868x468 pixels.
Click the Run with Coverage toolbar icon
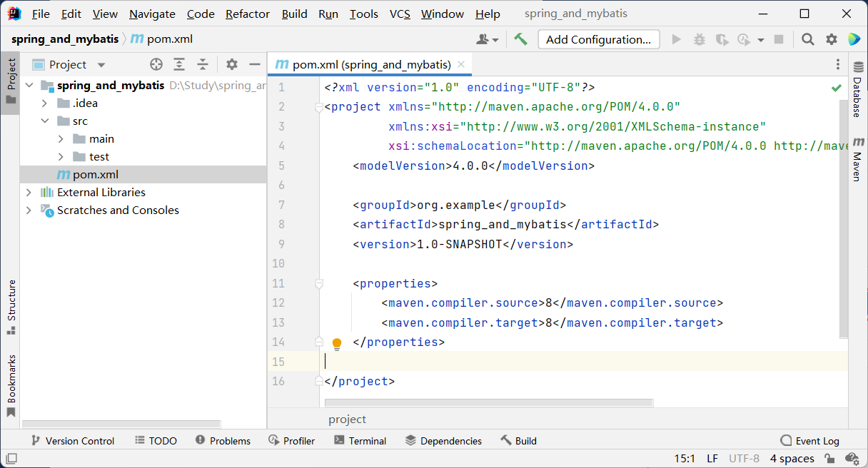(x=722, y=40)
